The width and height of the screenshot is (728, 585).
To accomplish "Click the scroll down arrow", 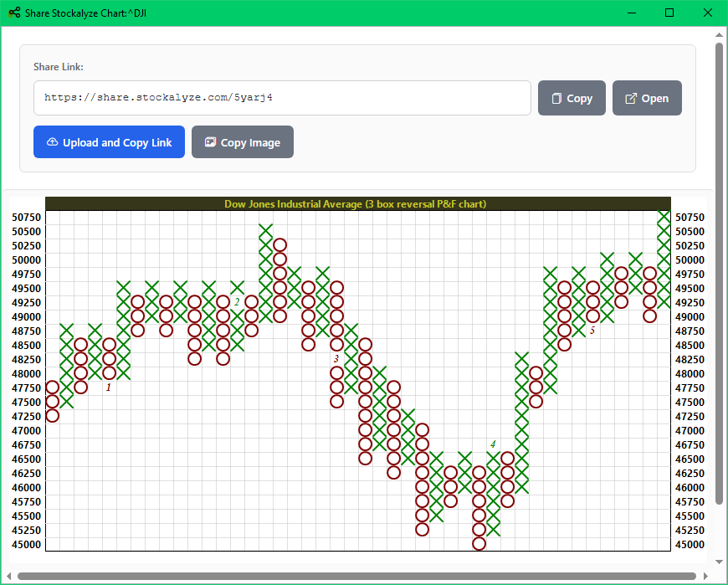I will click(719, 562).
